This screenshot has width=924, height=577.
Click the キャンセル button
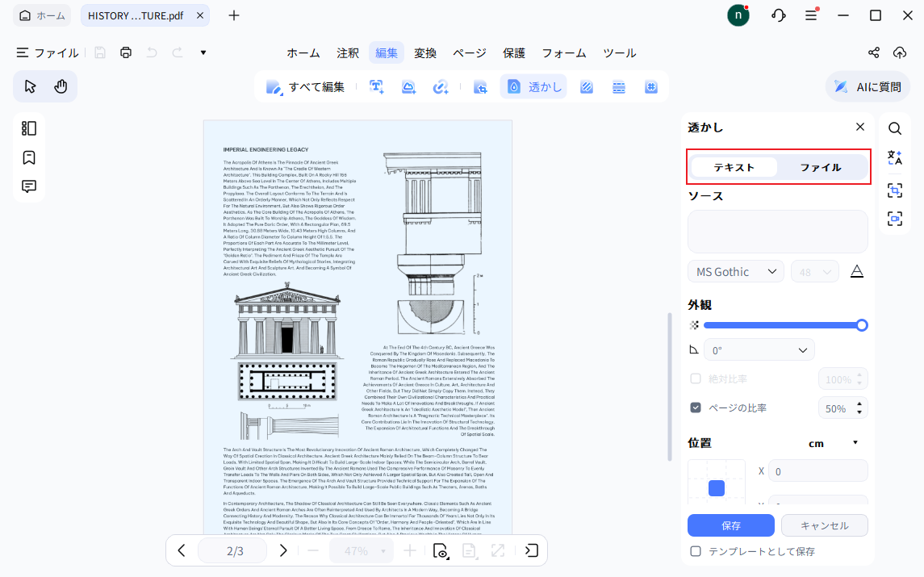[825, 525]
